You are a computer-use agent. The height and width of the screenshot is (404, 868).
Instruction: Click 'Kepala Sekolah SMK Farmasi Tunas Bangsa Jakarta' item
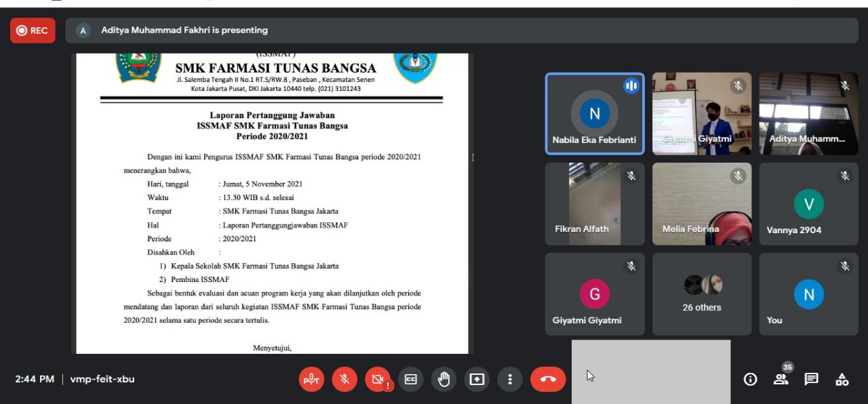[254, 266]
